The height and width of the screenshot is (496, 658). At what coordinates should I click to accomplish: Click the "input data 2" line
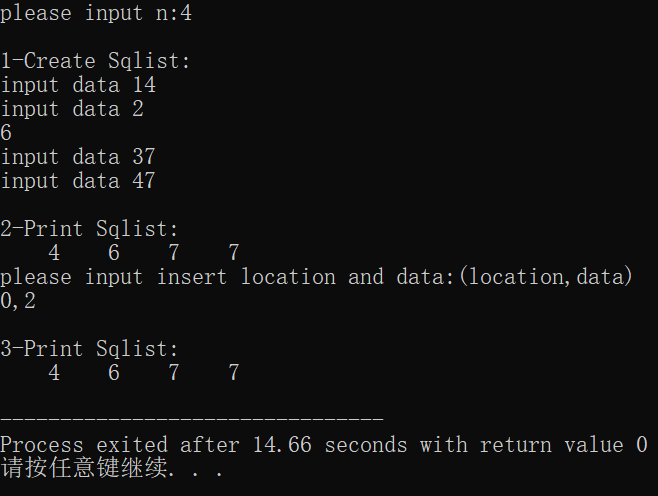click(72, 109)
